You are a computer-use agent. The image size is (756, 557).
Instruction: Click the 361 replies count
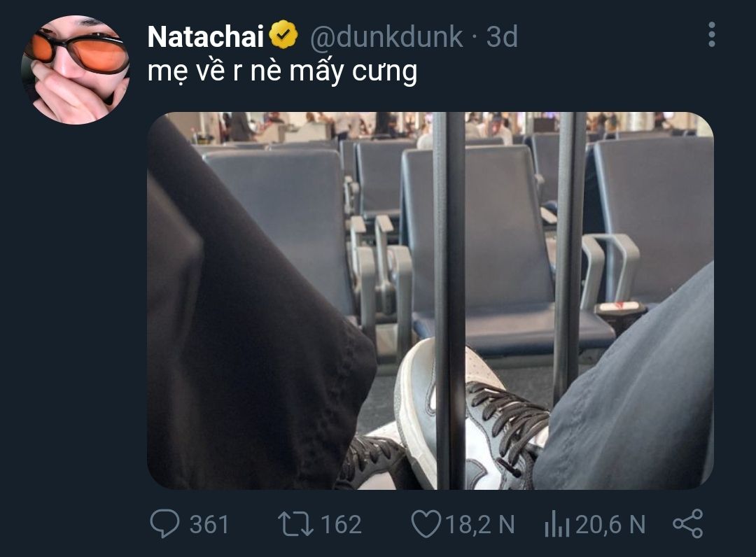click(209, 524)
